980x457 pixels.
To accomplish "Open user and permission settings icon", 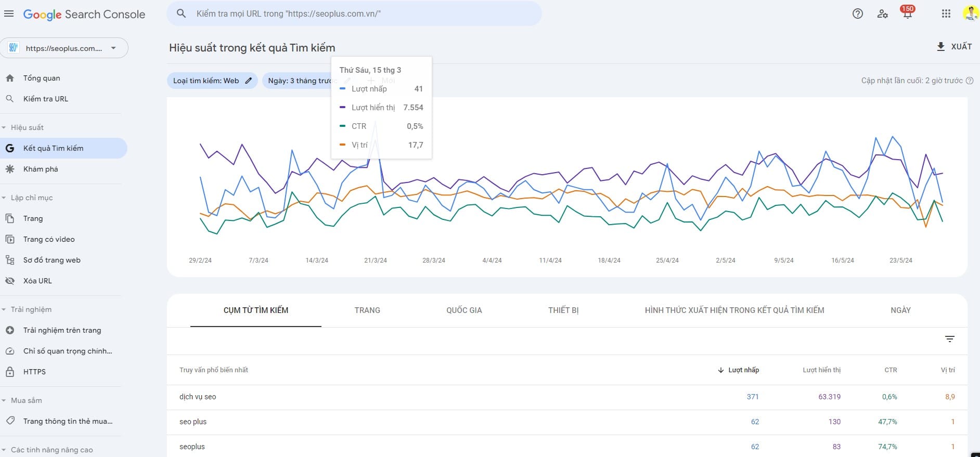I will 883,14.
